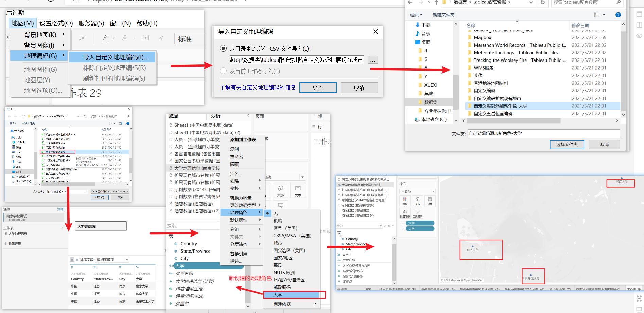Select 'import from all CSV files' radio
Image resolution: width=644 pixels, height=313 pixels.
(x=223, y=49)
